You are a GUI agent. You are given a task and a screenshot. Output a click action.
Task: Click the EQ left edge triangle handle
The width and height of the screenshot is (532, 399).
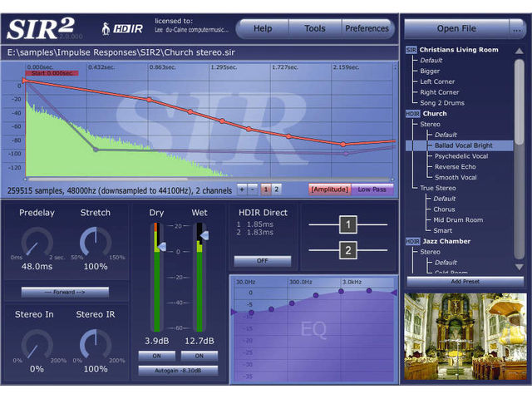click(234, 312)
